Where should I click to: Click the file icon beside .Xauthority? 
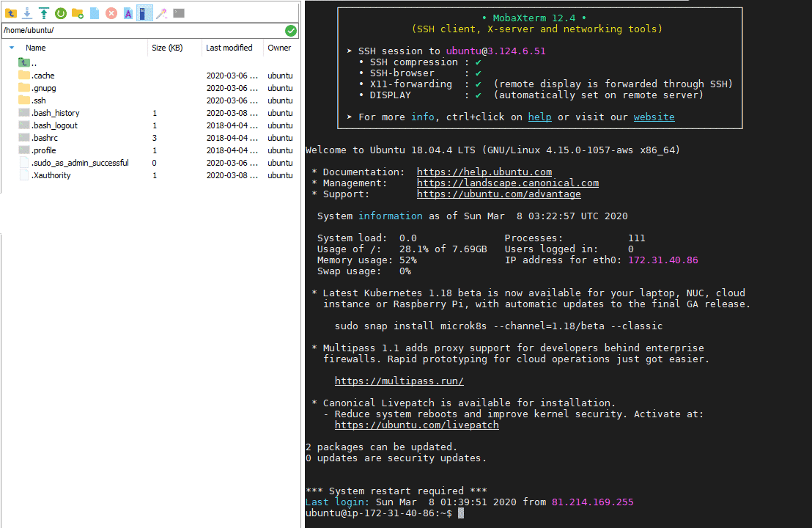pos(24,175)
